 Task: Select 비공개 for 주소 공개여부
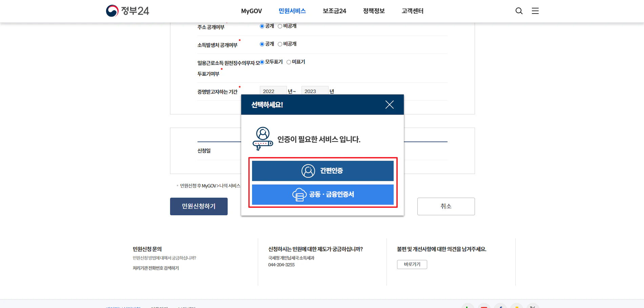point(280,26)
